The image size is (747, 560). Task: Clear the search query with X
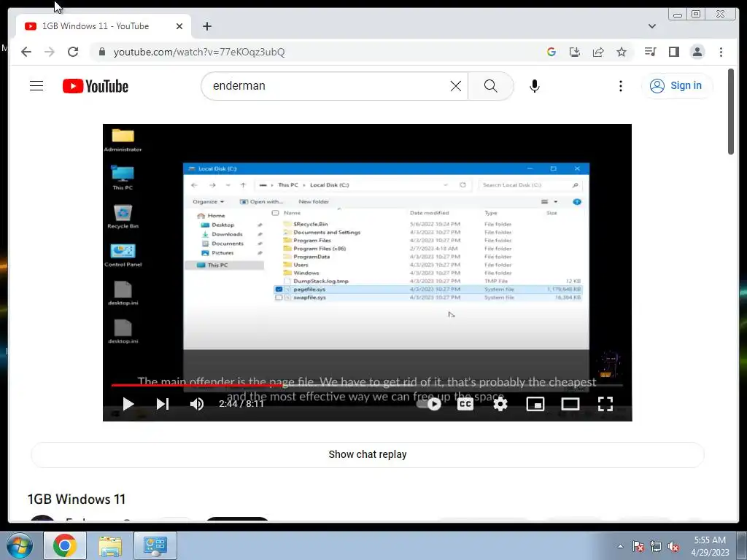[456, 86]
